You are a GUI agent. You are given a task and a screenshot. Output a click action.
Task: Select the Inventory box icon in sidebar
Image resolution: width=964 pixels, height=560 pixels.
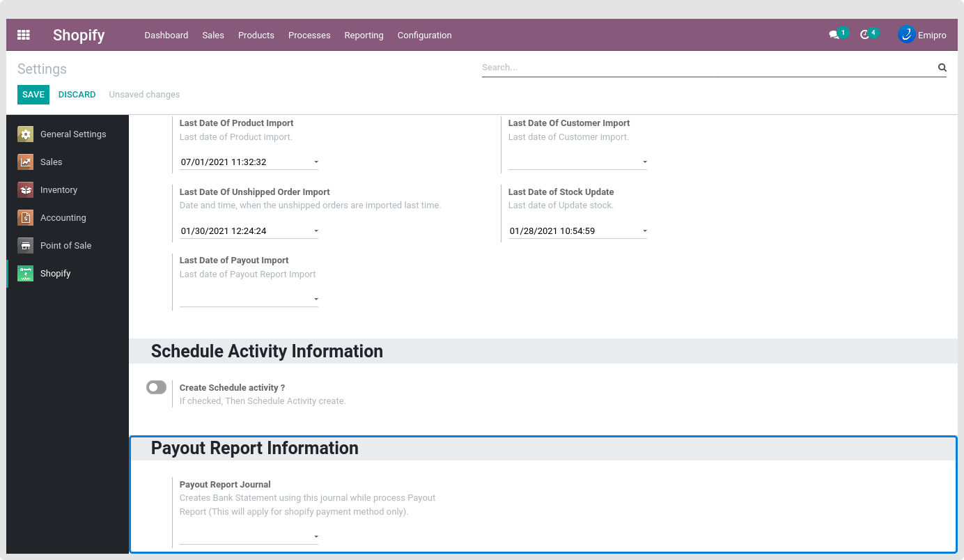pos(26,190)
